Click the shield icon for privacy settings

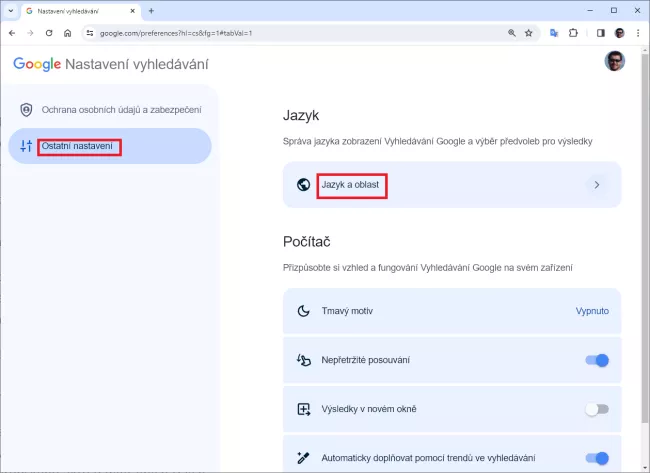coord(26,110)
